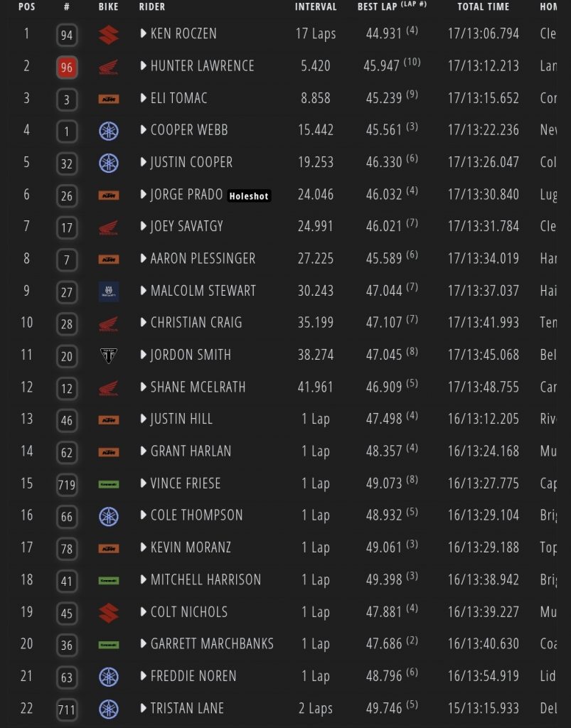Click Tristan Lane's Yamaha bike logo

[109, 708]
